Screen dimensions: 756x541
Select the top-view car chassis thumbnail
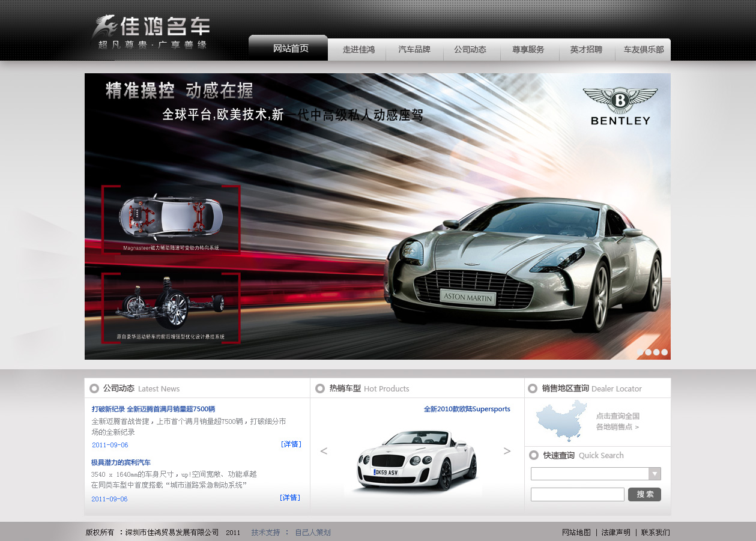(171, 219)
